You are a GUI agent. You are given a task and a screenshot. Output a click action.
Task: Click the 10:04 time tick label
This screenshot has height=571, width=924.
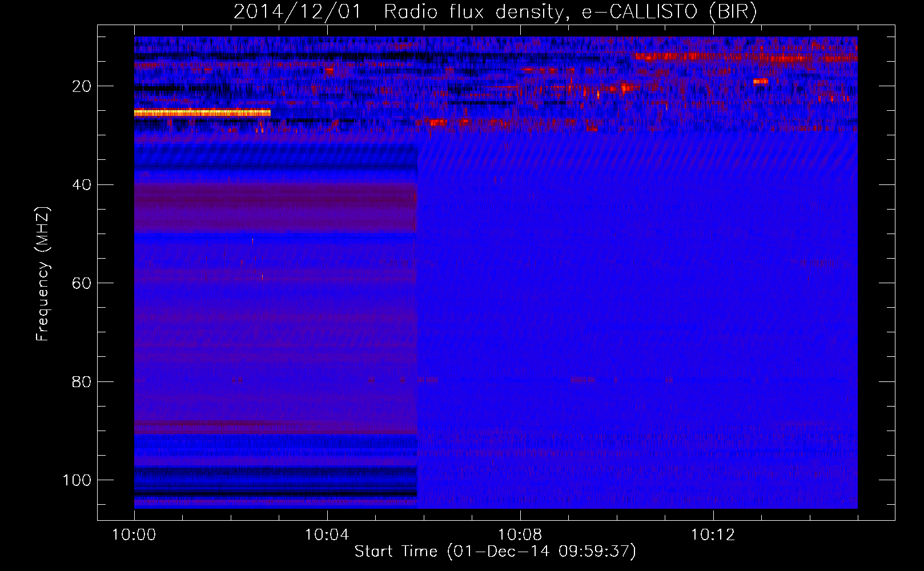pyautogui.click(x=327, y=535)
